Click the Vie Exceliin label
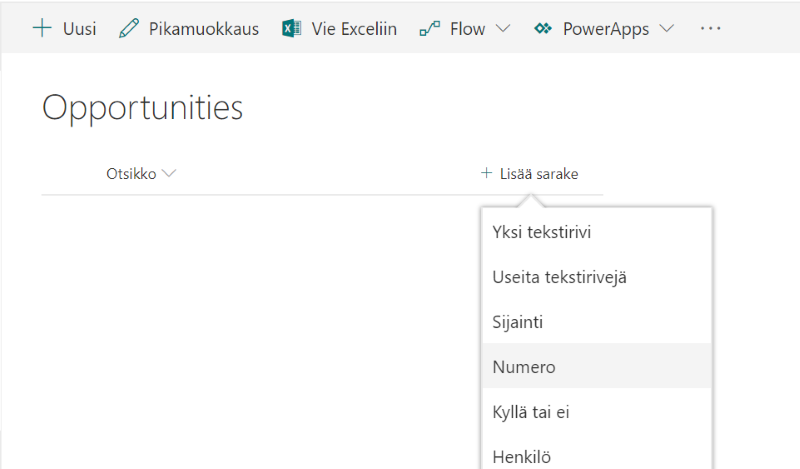This screenshot has height=469, width=800. pyautogui.click(x=354, y=29)
